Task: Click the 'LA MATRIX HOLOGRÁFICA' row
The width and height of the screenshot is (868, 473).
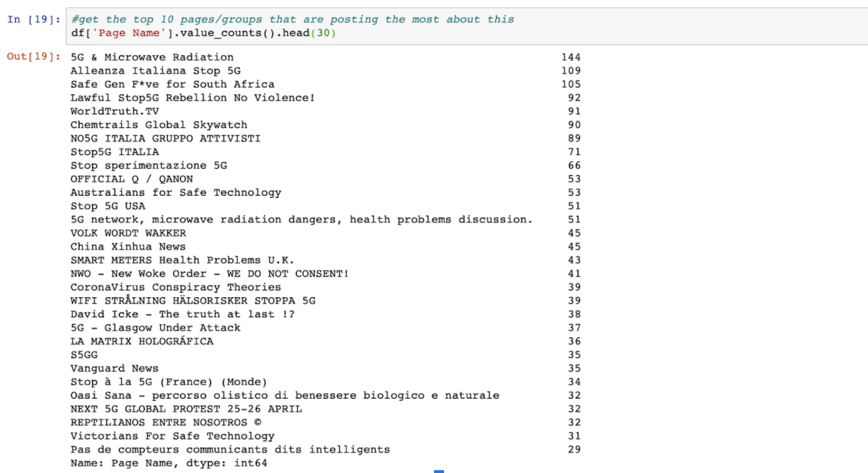Action: [x=141, y=342]
